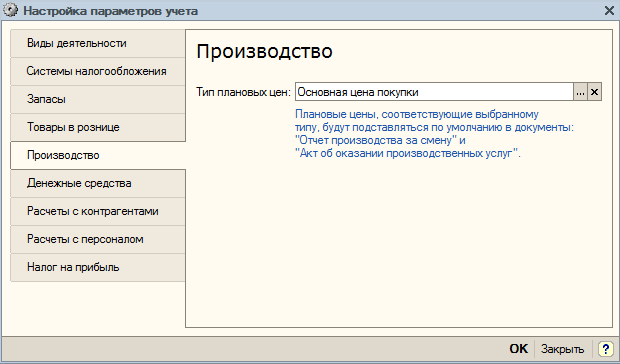Open the Налог на прибыль tab
Image resolution: width=620 pixels, height=364 pixels.
pyautogui.click(x=98, y=268)
